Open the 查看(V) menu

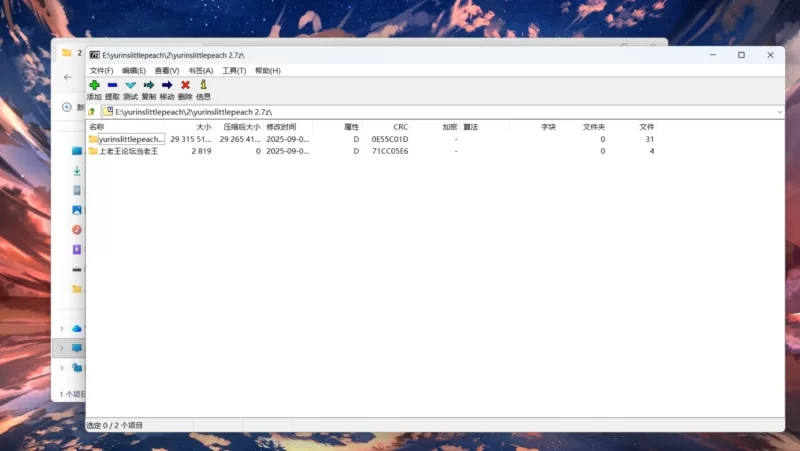[167, 71]
